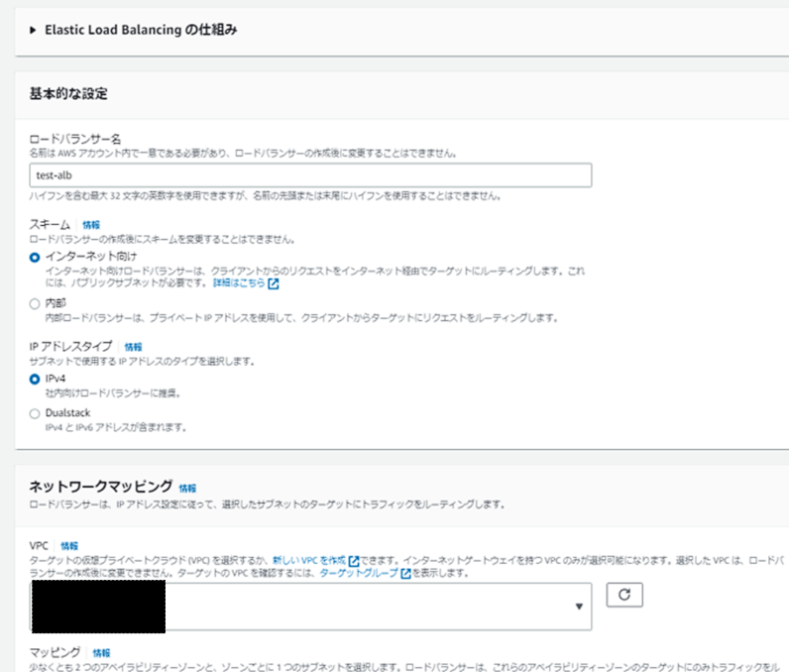Viewport: 789px width, 672px height.
Task: Open 情報 link next to スキーム
Action: click(x=91, y=225)
